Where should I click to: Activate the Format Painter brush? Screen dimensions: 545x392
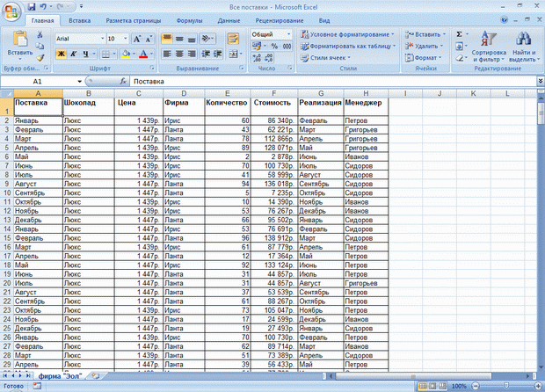pos(40,57)
